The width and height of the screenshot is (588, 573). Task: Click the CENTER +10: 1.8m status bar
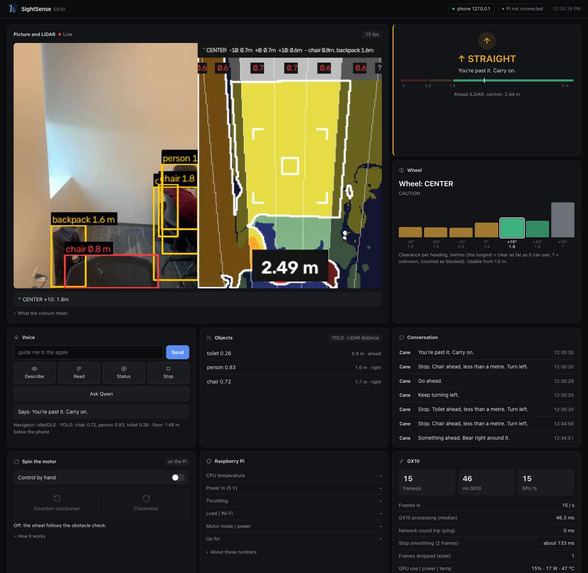[198, 299]
